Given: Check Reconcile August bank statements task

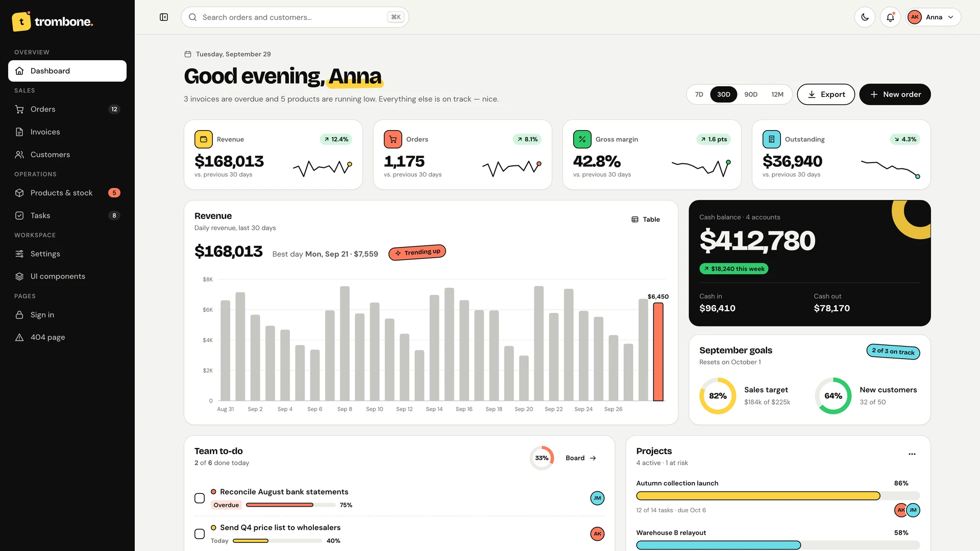Looking at the screenshot, I should click(200, 498).
